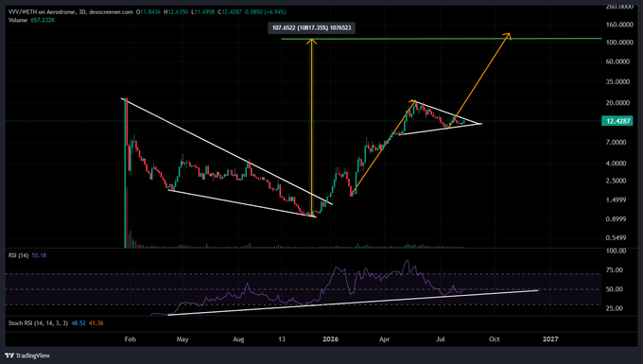Click the 20.0000 price axis label

[617, 103]
